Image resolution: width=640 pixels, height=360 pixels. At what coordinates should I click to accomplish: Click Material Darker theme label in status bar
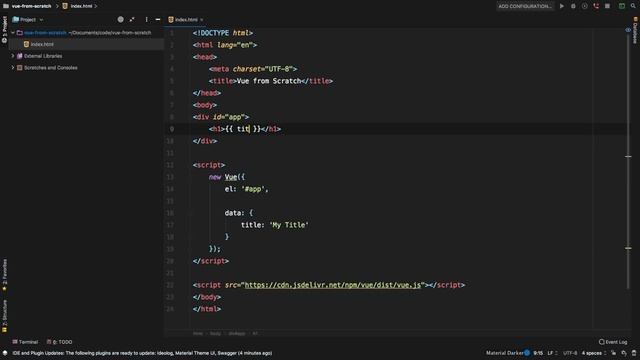pos(504,353)
